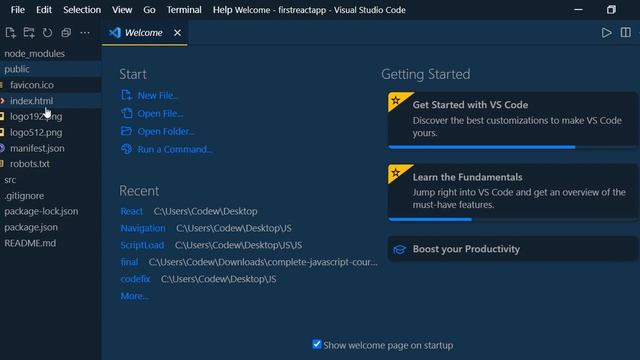Click the New File icon under Start
Viewport: 640px width, 360px height.
[126, 95]
